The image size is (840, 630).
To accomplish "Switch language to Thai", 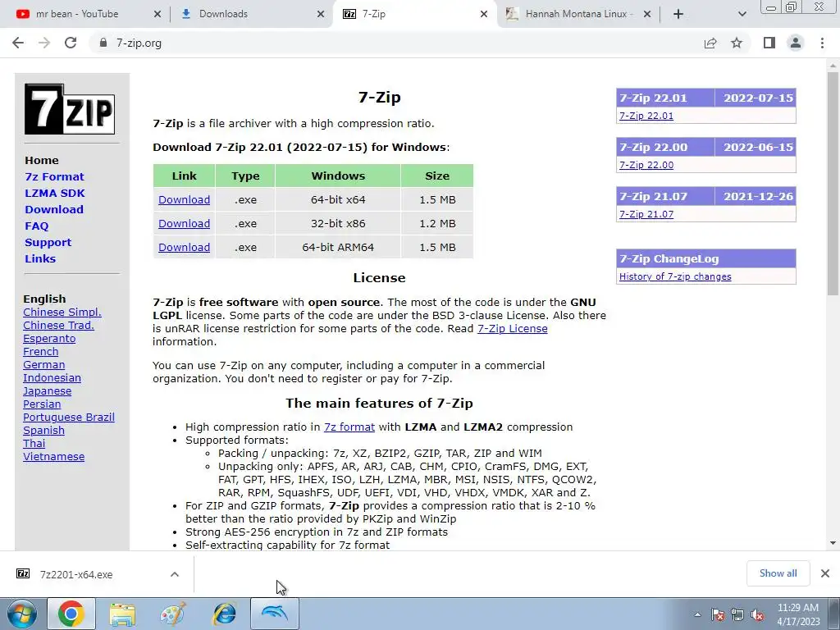I will pyautogui.click(x=34, y=444).
